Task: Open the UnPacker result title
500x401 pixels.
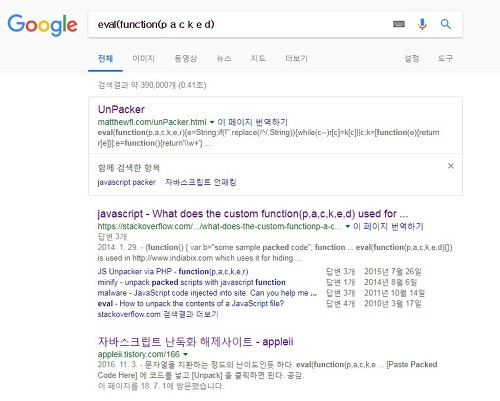Action: pyautogui.click(x=121, y=109)
